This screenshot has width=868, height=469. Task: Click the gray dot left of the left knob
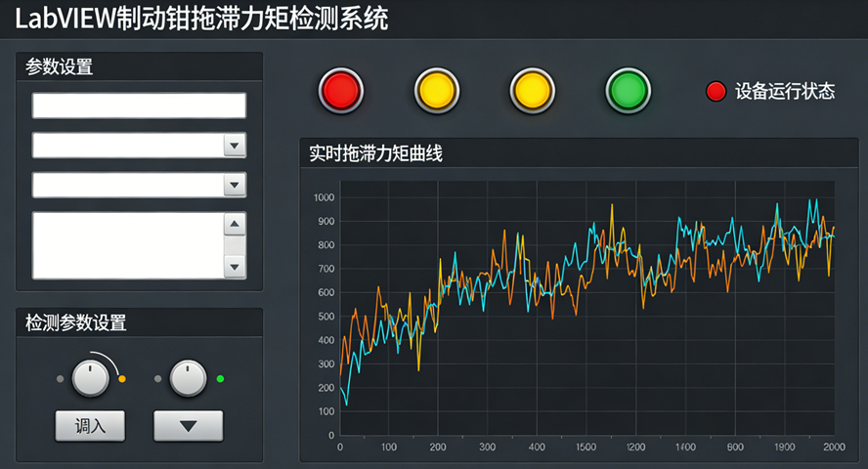pos(61,378)
